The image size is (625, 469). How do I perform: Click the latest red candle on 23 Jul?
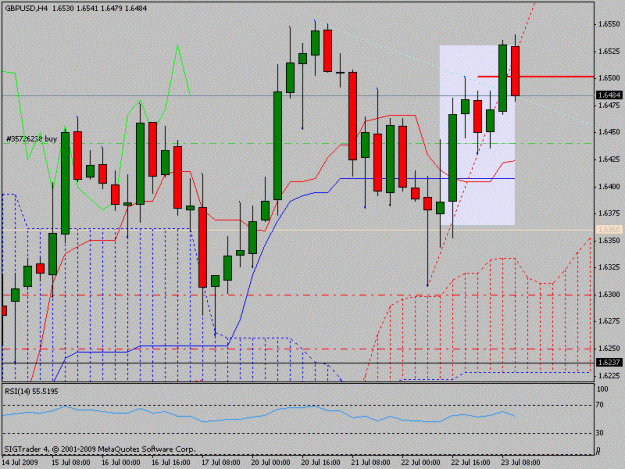[x=515, y=71]
